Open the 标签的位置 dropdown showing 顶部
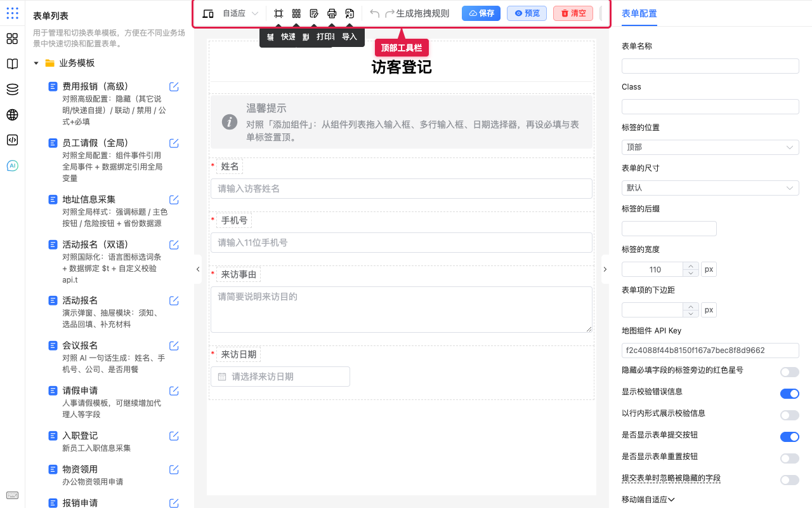Image resolution: width=812 pixels, height=508 pixels. click(710, 147)
